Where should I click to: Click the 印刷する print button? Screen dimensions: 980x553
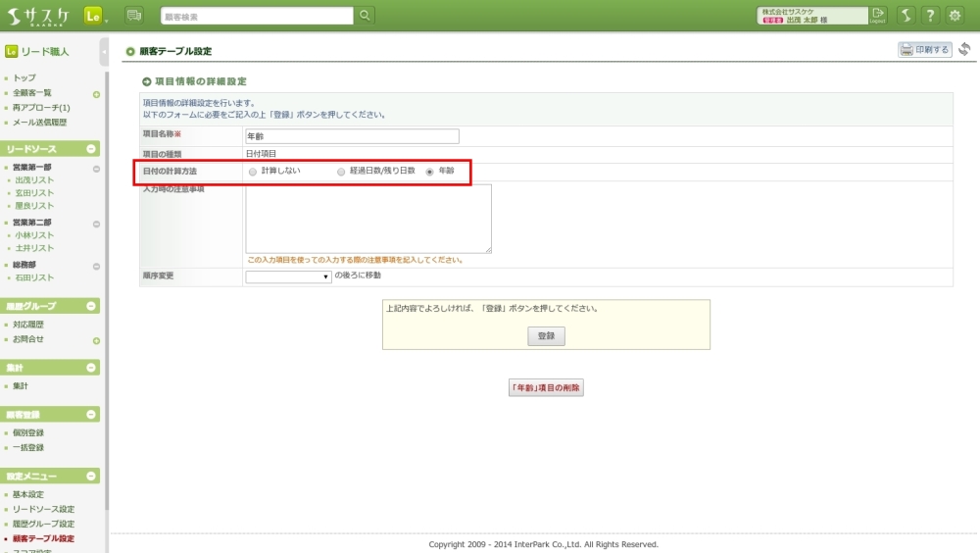coord(925,50)
